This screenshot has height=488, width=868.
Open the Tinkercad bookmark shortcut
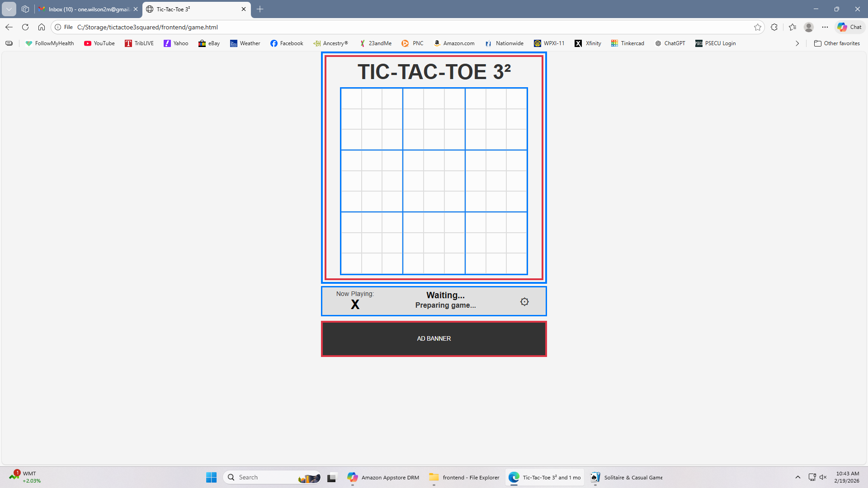point(627,43)
